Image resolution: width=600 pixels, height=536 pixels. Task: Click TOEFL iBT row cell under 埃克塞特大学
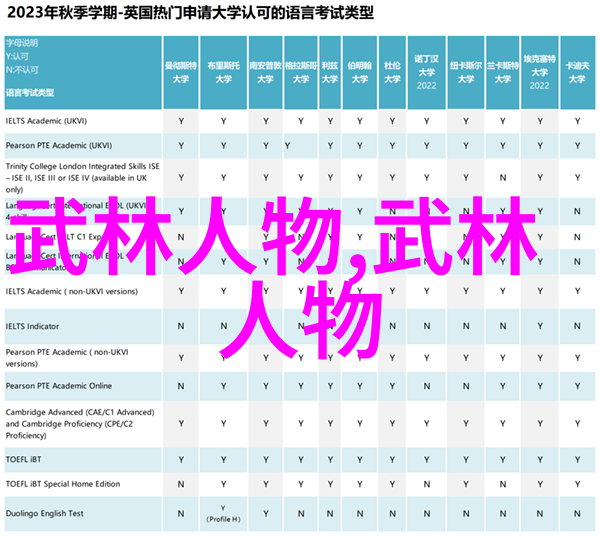(540, 459)
